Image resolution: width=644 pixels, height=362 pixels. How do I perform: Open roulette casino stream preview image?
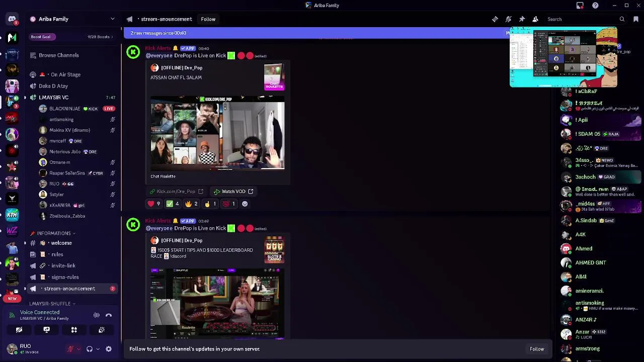tap(217, 304)
